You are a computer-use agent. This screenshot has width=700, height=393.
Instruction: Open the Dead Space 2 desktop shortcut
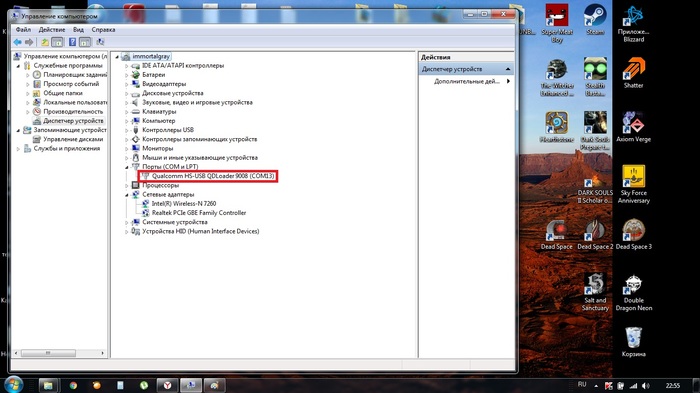tap(595, 234)
